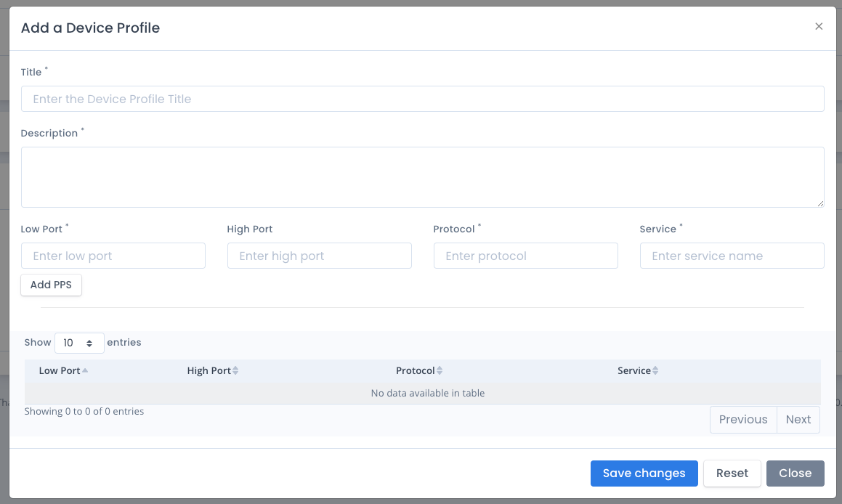Viewport: 842px width, 504px height.
Task: Click the 'Add a Device Profile' heading
Action: pos(90,28)
